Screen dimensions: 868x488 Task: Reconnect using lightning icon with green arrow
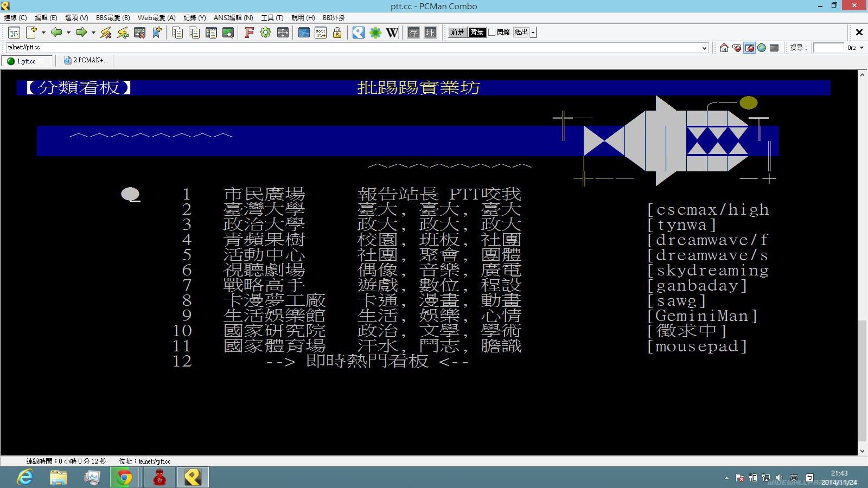coord(123,33)
